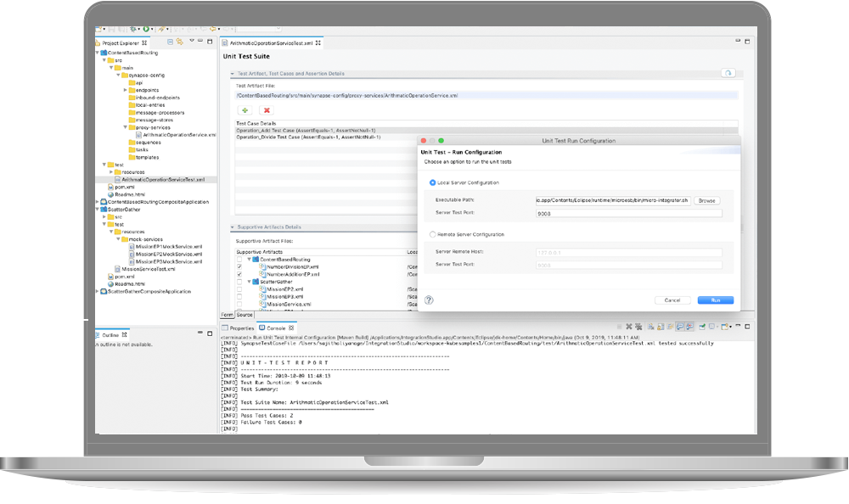Click Remove All Terminated Launches icon

pos(638,327)
